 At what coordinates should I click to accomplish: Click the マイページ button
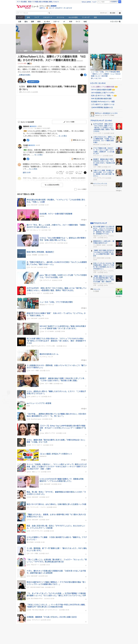coord(103,13)
